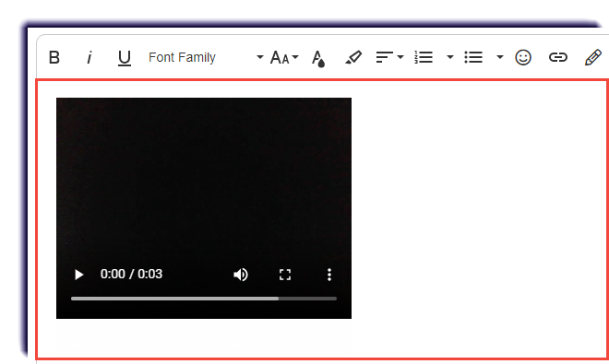Expand the bulleted list options arrow

pyautogui.click(x=500, y=57)
